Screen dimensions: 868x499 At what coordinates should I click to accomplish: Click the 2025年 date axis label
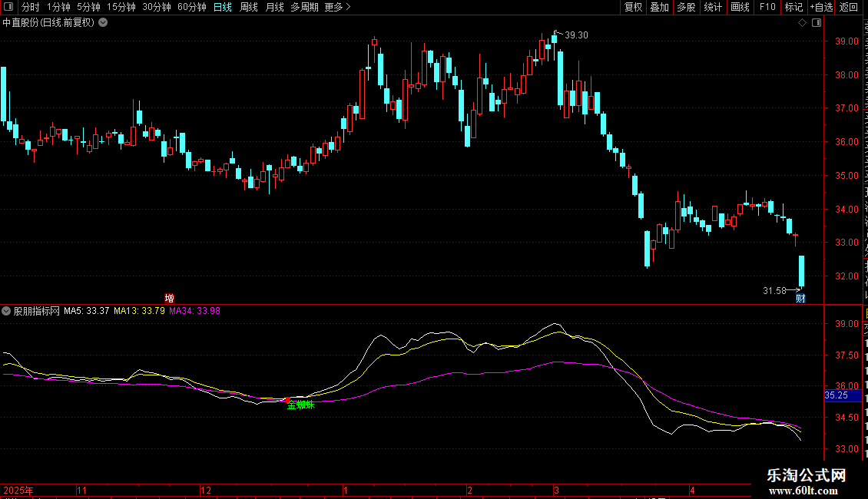pyautogui.click(x=18, y=490)
